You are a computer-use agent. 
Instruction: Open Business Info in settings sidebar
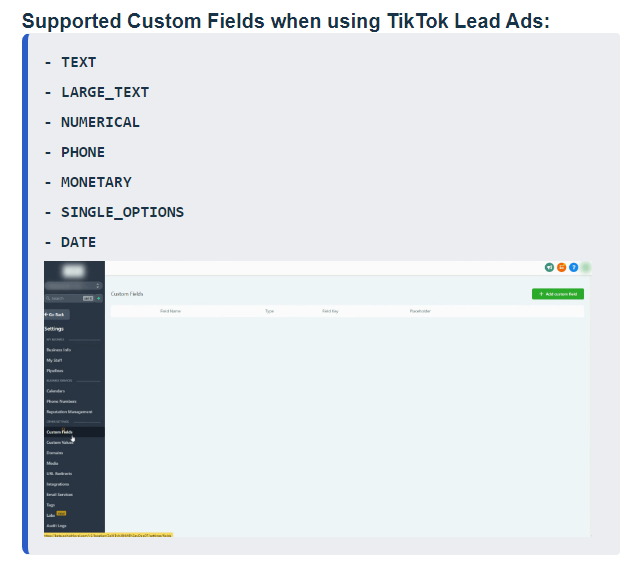tap(58, 350)
